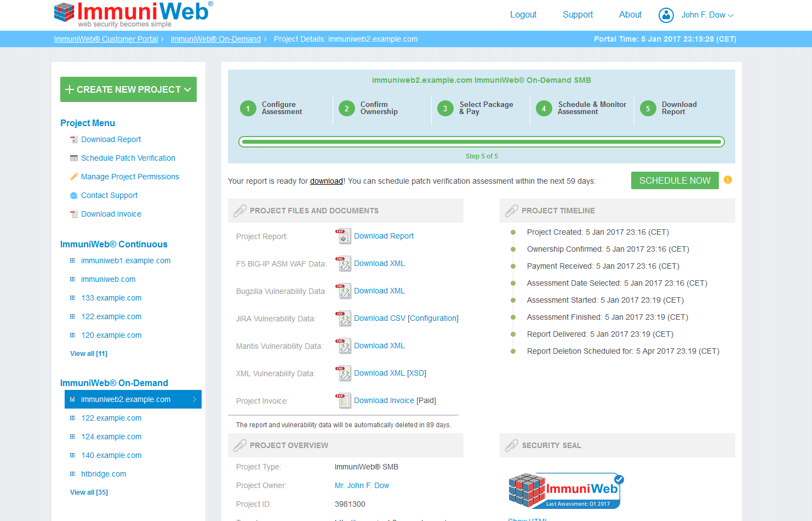Open the Support menu item
The width and height of the screenshot is (812, 521).
(x=577, y=15)
